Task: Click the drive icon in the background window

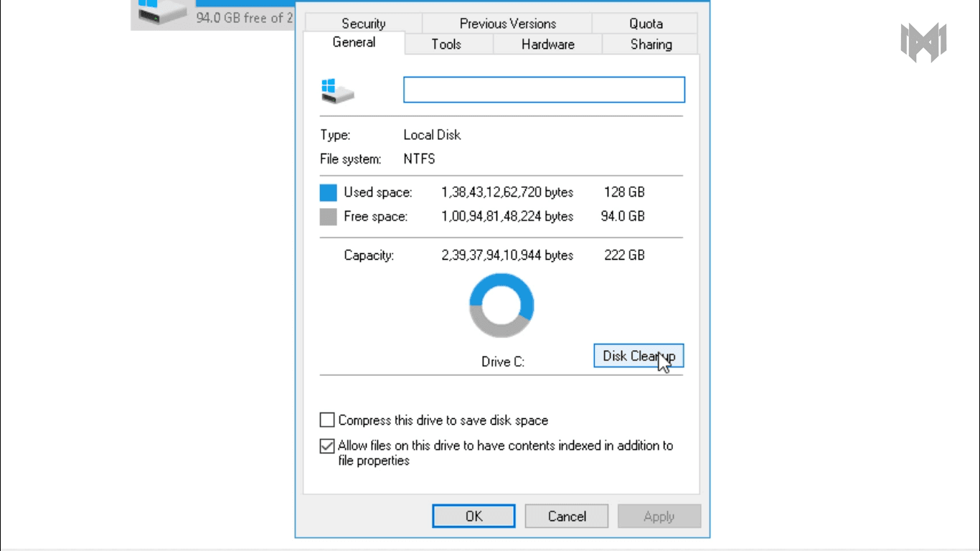Action: point(163,12)
